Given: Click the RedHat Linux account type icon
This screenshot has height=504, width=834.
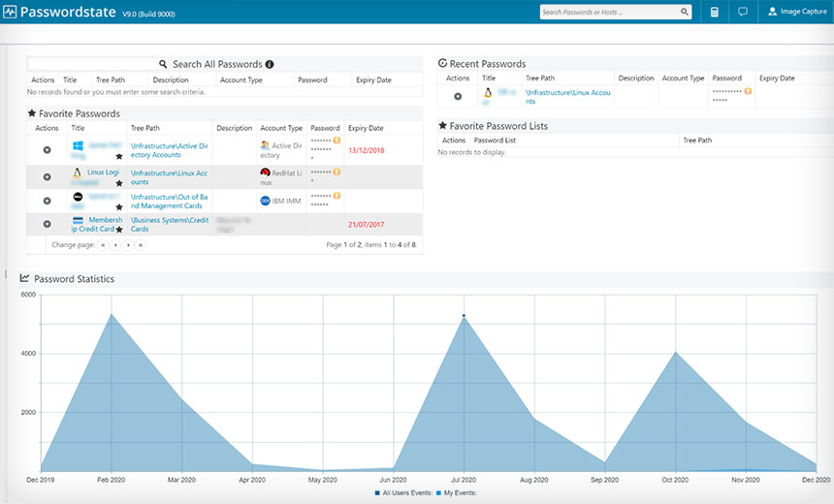Looking at the screenshot, I should pyautogui.click(x=265, y=173).
